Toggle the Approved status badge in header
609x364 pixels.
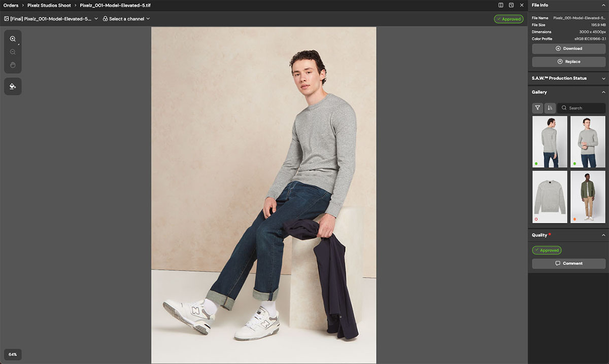(509, 19)
